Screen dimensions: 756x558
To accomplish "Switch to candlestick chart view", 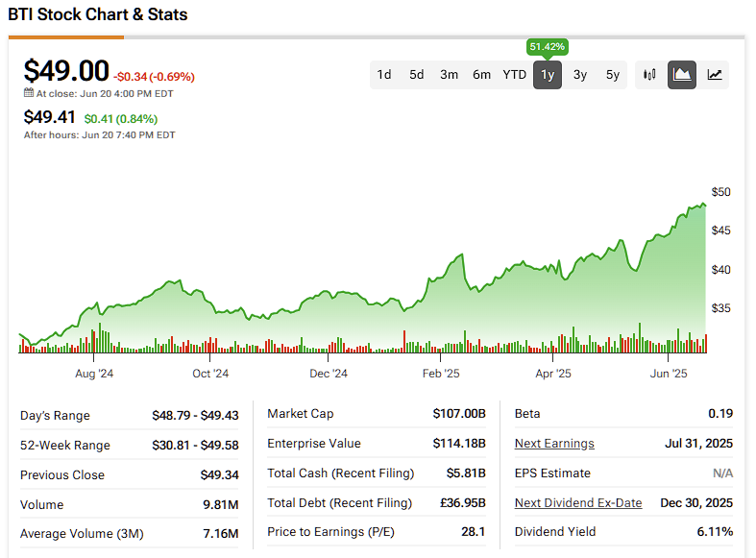I will [649, 75].
